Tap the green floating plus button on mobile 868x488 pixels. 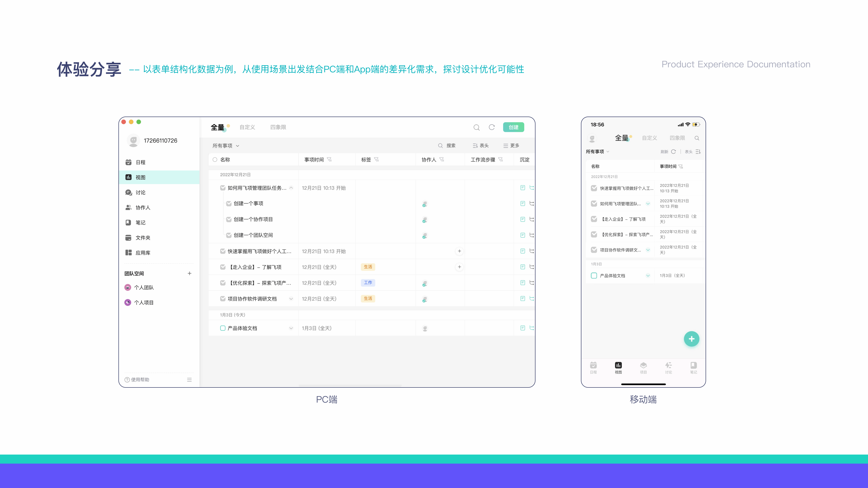click(691, 339)
